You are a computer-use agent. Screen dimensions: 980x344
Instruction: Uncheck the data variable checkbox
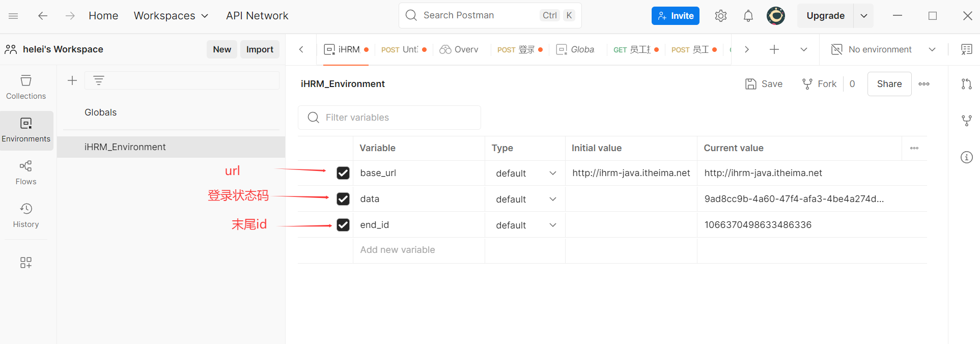[x=343, y=199]
